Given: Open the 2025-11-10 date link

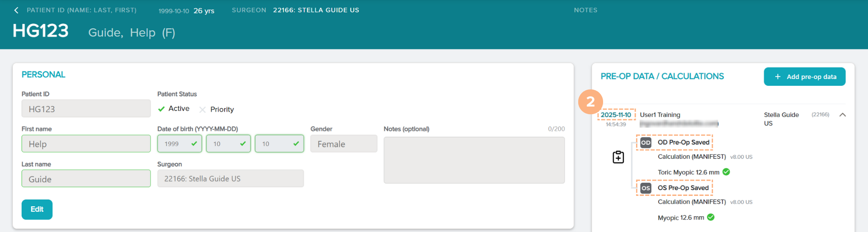Looking at the screenshot, I should coord(615,115).
